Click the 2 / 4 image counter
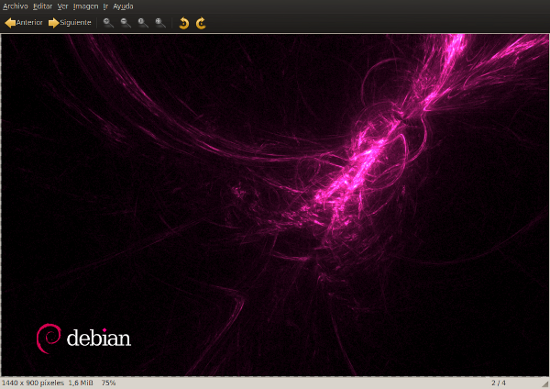 (x=498, y=383)
